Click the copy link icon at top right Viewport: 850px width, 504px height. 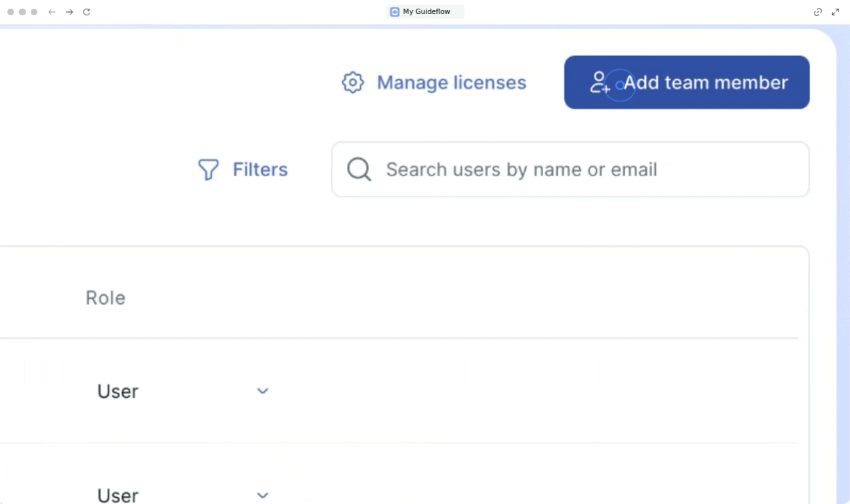click(x=818, y=12)
